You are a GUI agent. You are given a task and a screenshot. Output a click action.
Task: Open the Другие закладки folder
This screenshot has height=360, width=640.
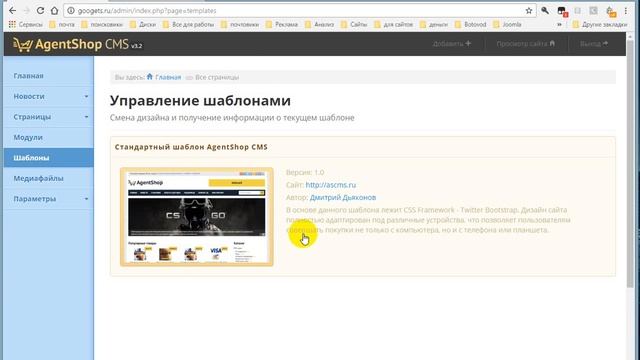(x=600, y=24)
